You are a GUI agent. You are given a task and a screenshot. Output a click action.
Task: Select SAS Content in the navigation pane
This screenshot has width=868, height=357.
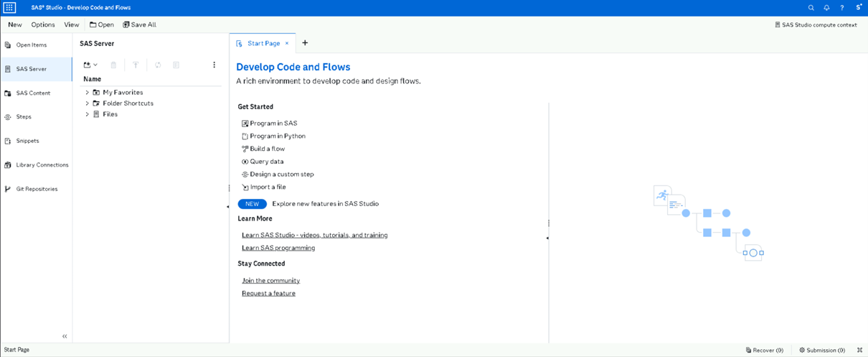coord(36,93)
